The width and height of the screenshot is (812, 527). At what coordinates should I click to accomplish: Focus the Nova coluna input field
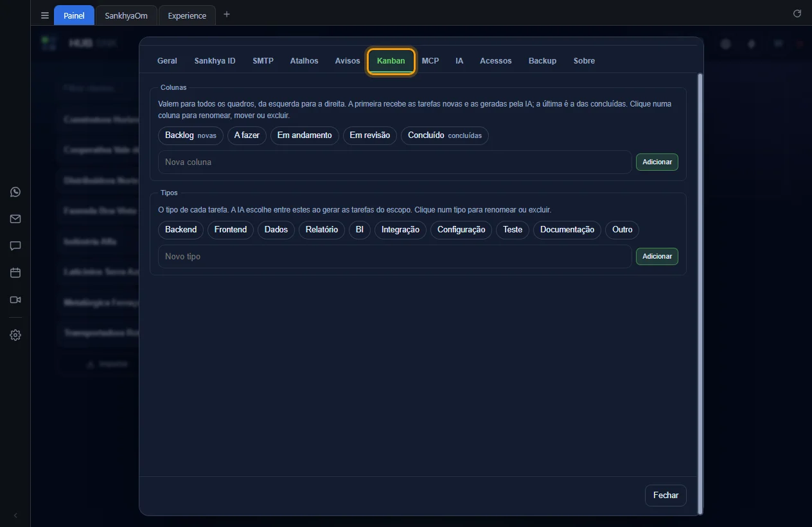395,162
